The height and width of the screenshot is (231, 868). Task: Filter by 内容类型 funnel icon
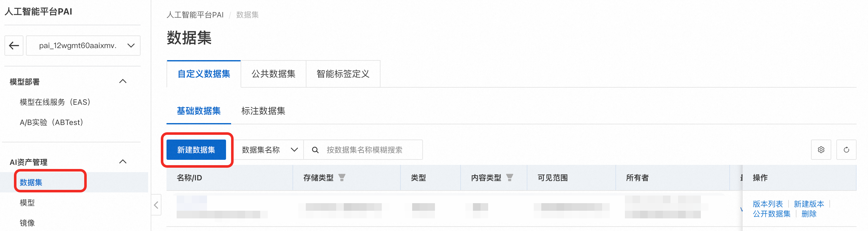point(509,178)
